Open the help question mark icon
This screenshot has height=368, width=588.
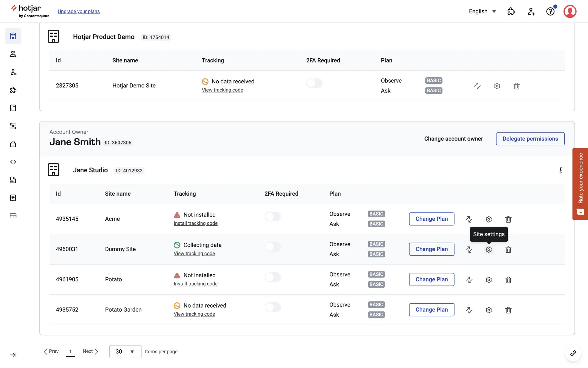[550, 11]
